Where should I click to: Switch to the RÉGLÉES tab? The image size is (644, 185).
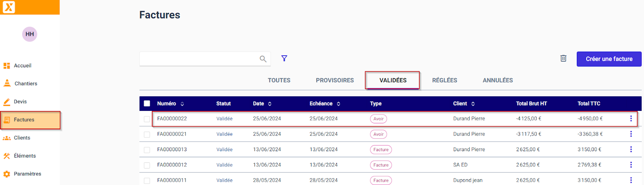point(445,80)
